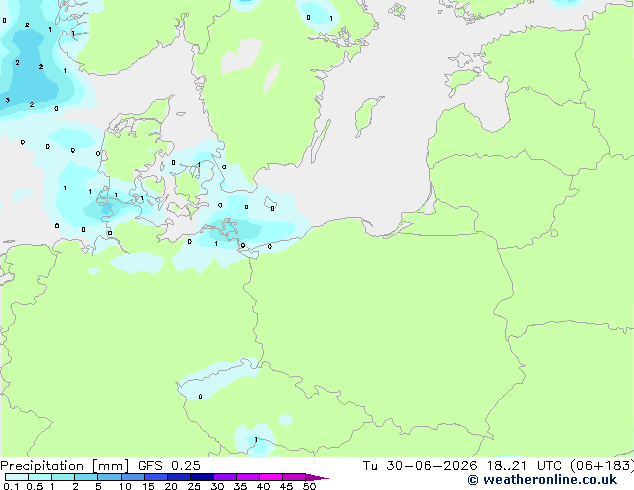Screen dimensions: 634x490
Task: Click the weatheronline.co.uk copyright text
Action: pos(542,480)
